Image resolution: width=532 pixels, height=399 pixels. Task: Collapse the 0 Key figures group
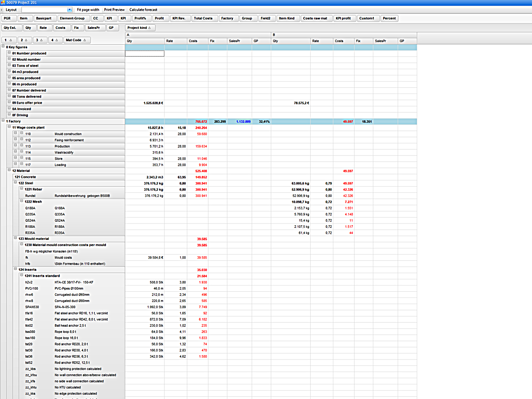tap(3, 47)
